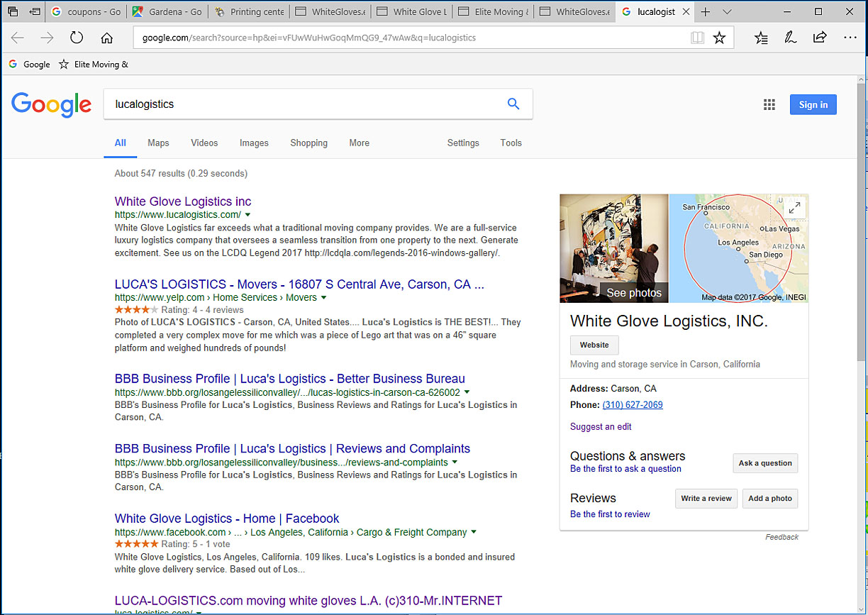Click the set tabs aside icon

coord(35,12)
